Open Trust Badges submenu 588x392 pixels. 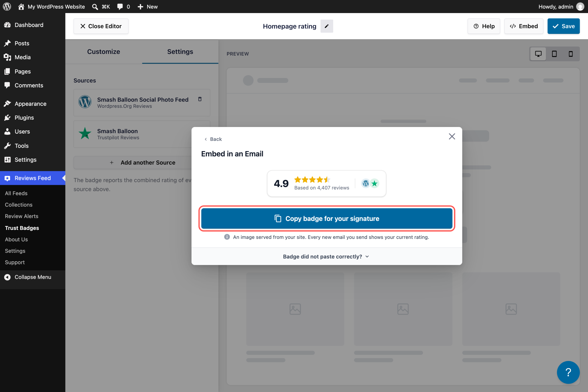(22, 228)
